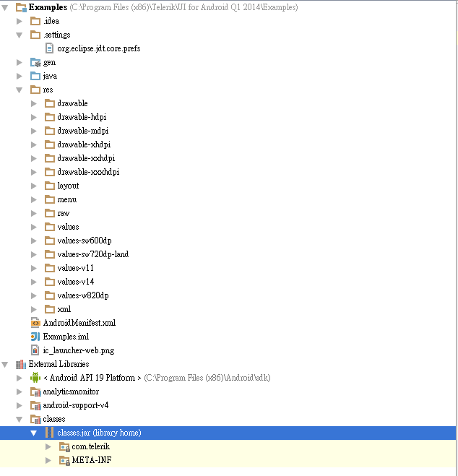Select the menu folder label
The image size is (458, 476).
(67, 199)
